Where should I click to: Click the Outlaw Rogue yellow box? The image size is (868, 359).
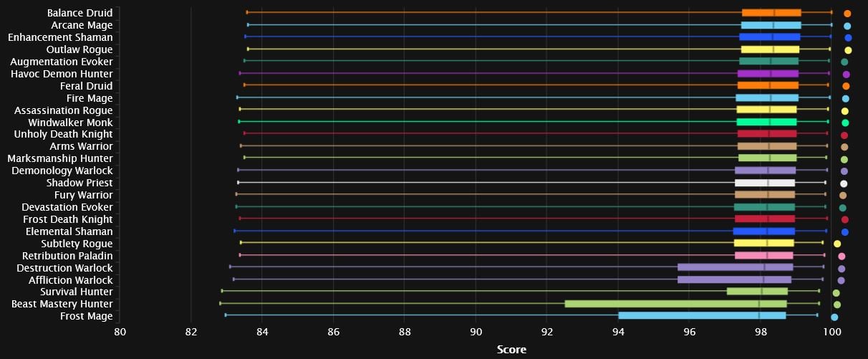tap(770, 49)
